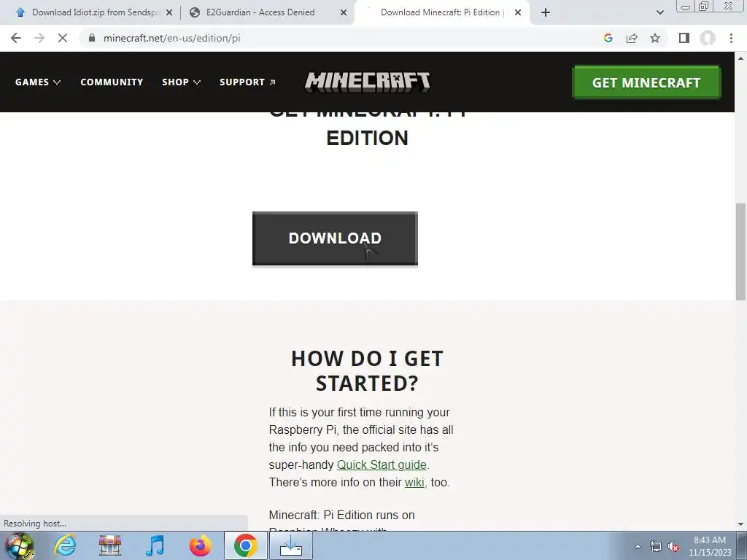Click the HOW DO I GET STARTED? heading
This screenshot has height=560, width=747.
tap(368, 371)
